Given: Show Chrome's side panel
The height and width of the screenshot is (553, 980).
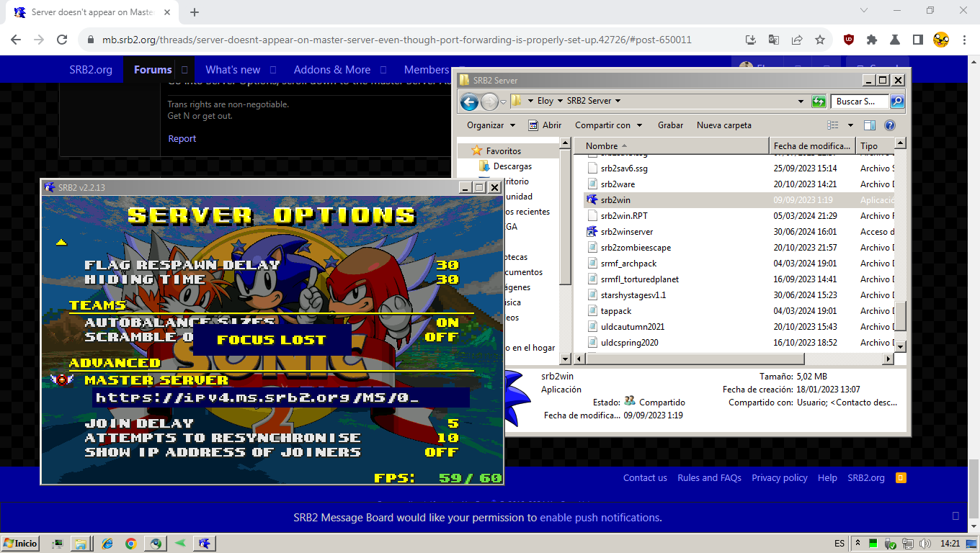Looking at the screenshot, I should (918, 40).
